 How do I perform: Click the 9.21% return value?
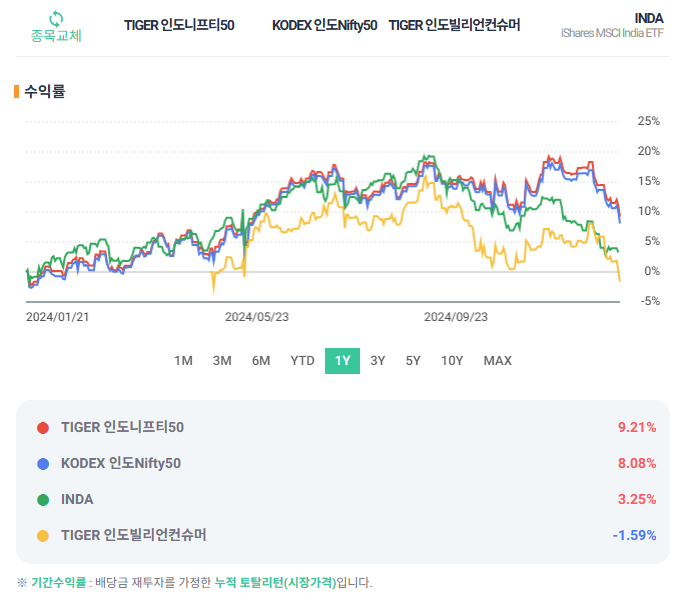(637, 427)
